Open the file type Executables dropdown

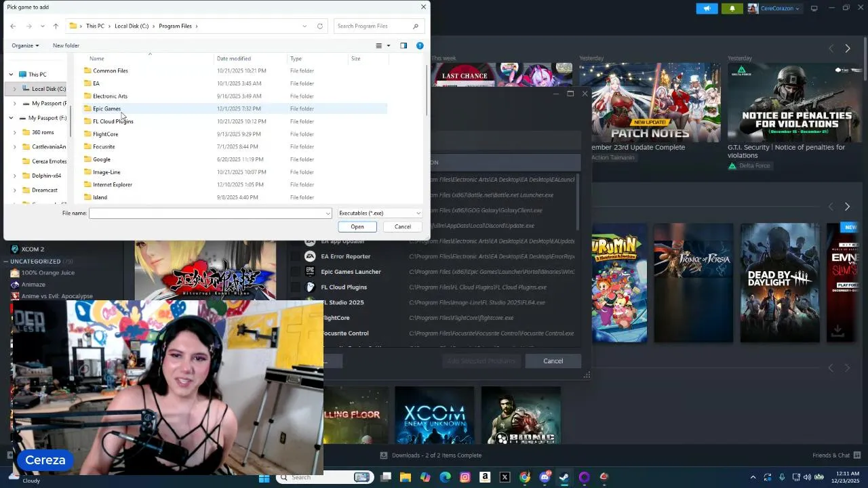(380, 213)
